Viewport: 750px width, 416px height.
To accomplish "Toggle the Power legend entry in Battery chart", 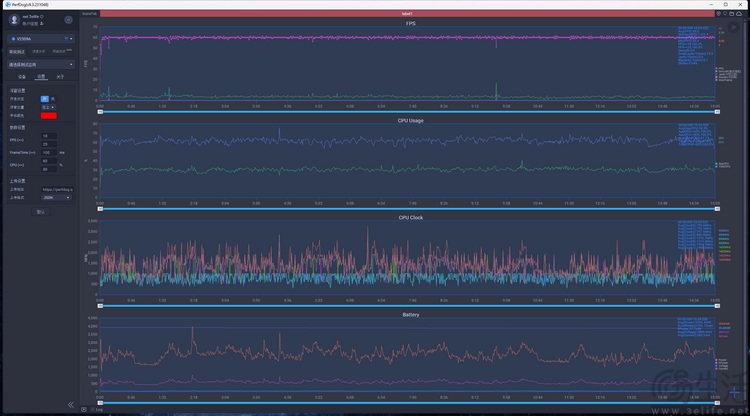I will (721, 360).
